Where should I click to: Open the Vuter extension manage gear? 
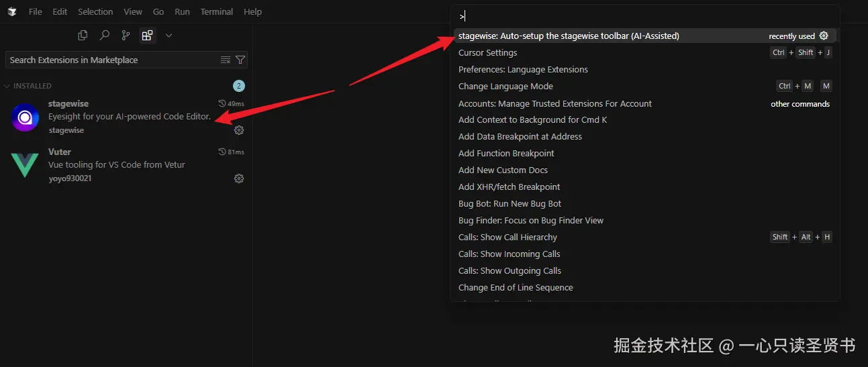[239, 178]
